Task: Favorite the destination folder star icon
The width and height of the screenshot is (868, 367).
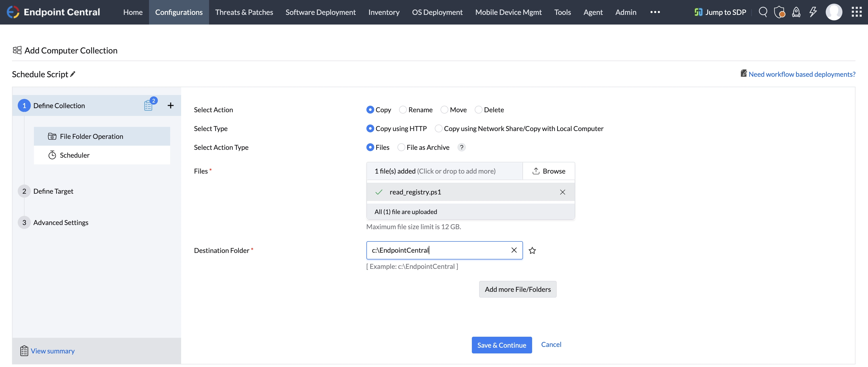Action: tap(532, 250)
